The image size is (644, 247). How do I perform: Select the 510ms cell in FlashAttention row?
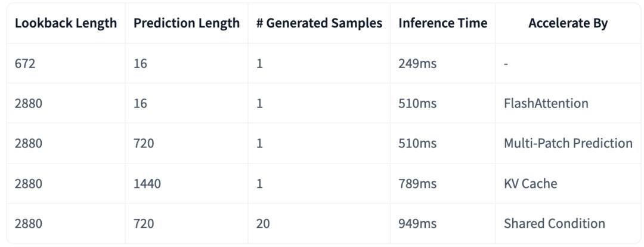tap(442, 103)
